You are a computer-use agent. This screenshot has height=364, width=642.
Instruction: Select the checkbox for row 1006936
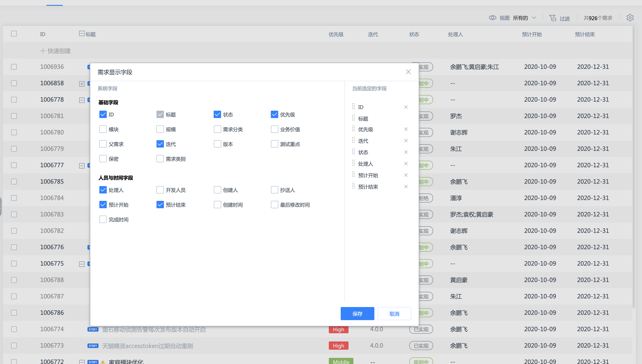tap(14, 67)
